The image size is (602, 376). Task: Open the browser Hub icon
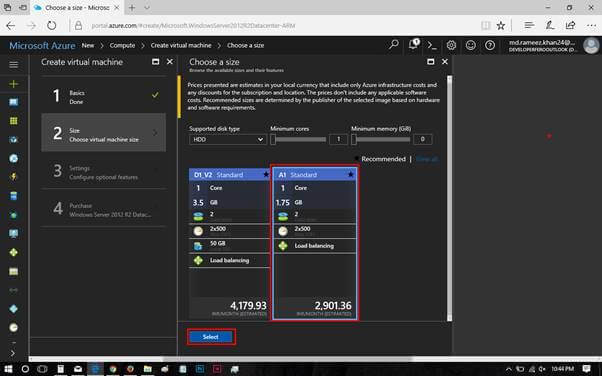(x=529, y=25)
